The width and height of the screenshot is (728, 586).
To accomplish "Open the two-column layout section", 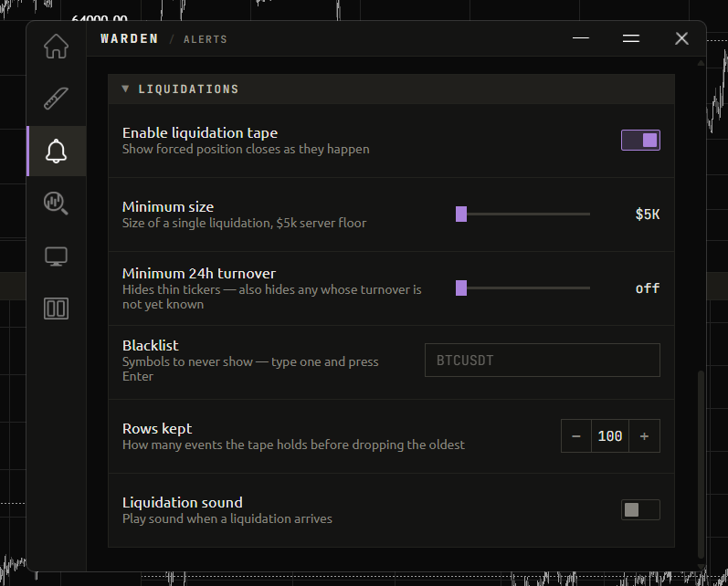I will 57,309.
